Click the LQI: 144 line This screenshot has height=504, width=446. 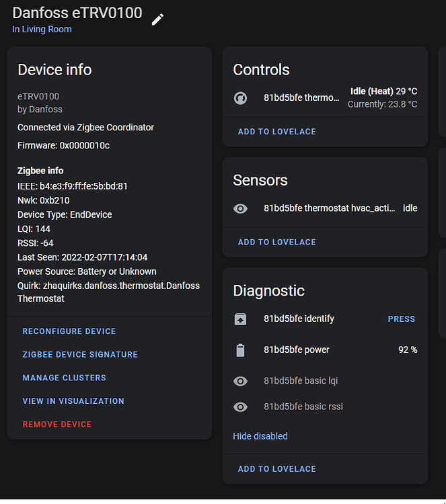pyautogui.click(x=34, y=229)
